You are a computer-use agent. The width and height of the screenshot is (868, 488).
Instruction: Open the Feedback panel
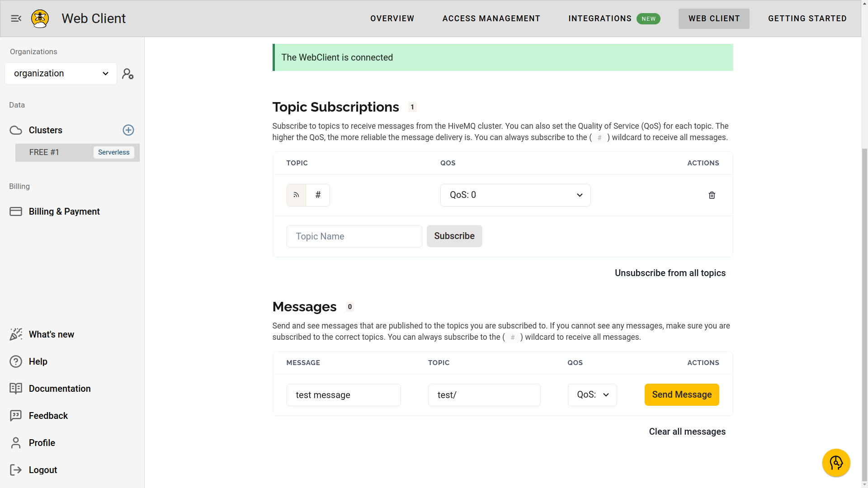tap(48, 416)
